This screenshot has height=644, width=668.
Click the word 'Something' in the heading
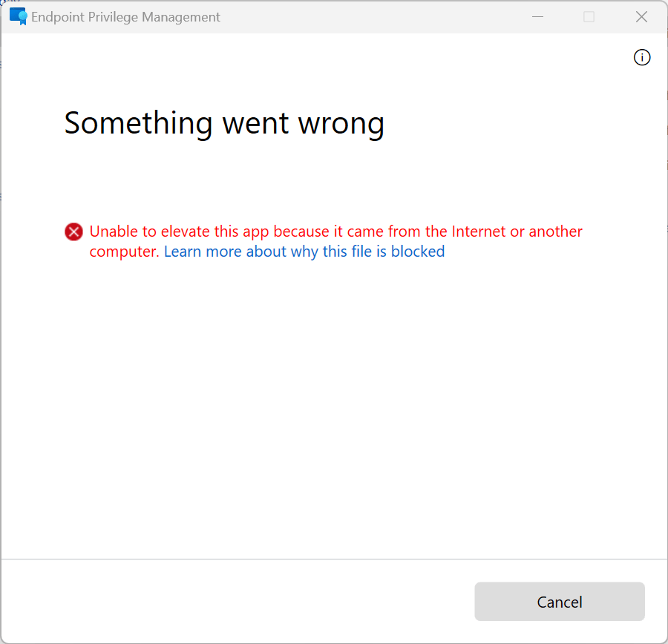coord(138,123)
